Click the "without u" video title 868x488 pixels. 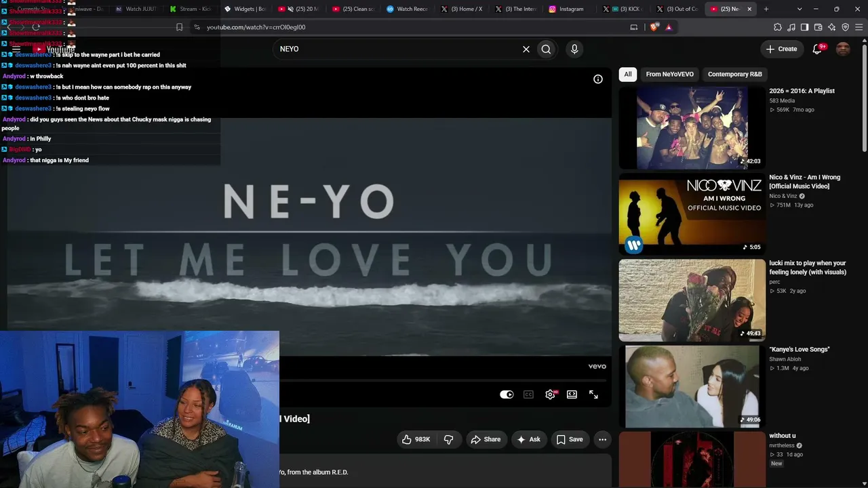[x=783, y=436]
